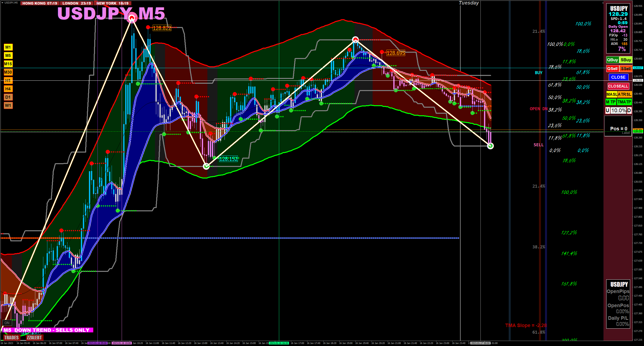The width and height of the screenshot is (644, 346).
Task: Select the M15 timeframe button
Action: (8, 64)
